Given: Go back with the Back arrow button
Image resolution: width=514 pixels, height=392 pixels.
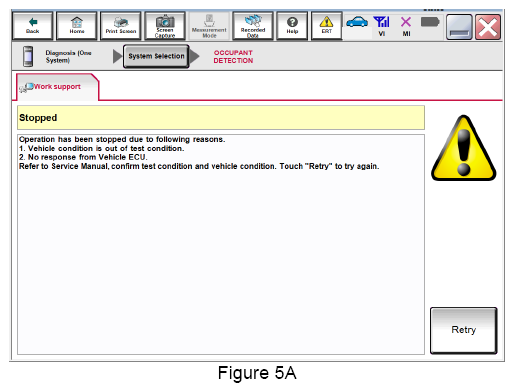Looking at the screenshot, I should tap(32, 26).
